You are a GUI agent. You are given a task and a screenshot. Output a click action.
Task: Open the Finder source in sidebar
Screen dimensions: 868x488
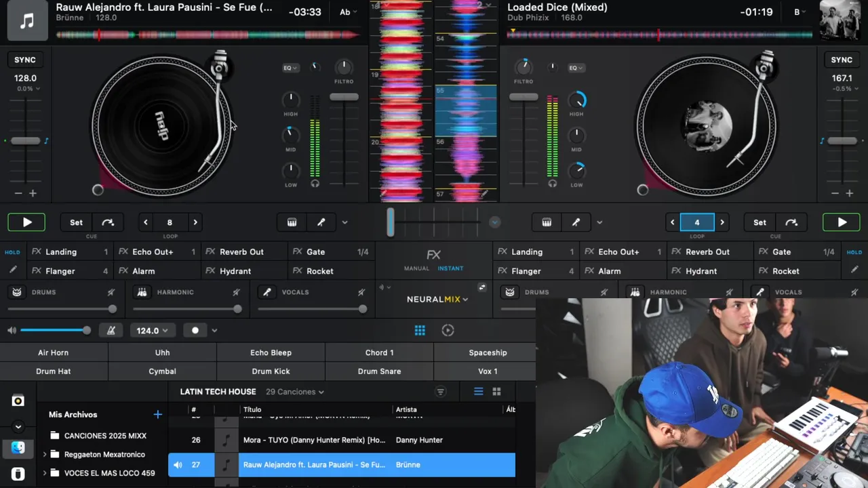click(x=18, y=448)
